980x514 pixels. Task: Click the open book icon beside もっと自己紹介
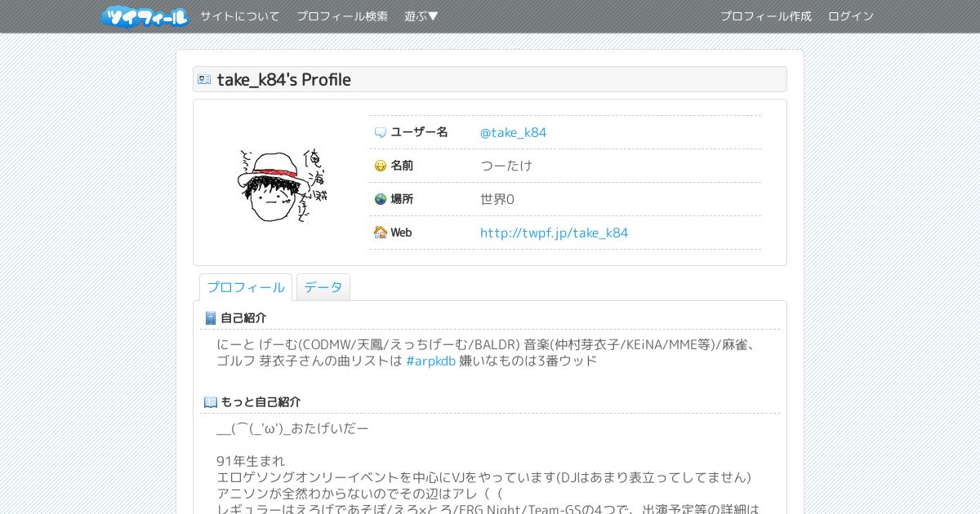click(x=210, y=402)
